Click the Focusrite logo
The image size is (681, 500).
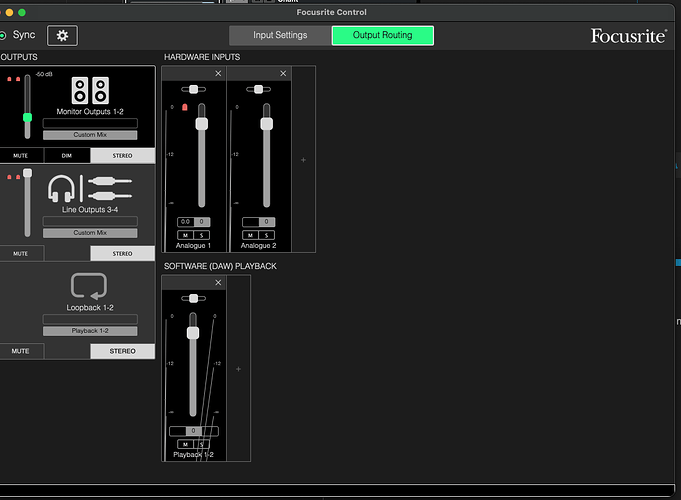(628, 36)
